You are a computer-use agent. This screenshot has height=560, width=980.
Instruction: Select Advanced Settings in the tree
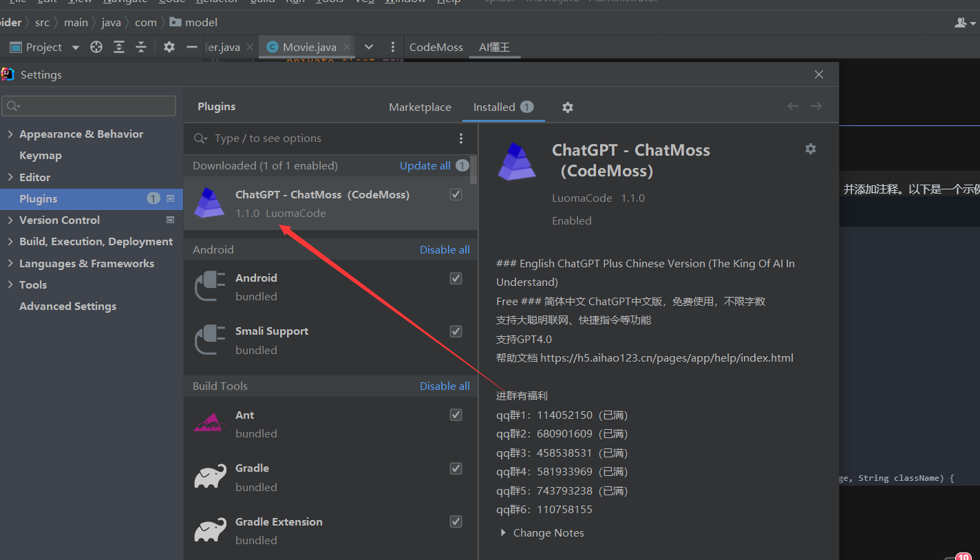(x=67, y=307)
